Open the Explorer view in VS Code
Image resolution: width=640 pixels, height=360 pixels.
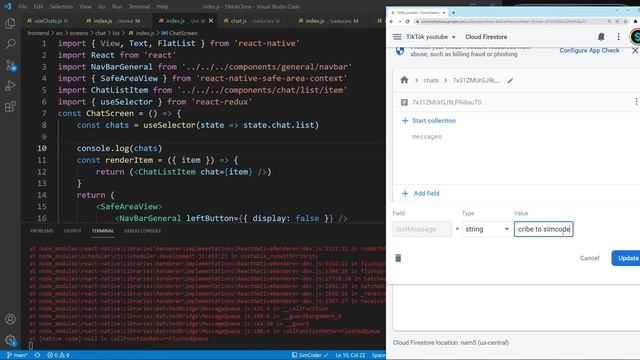tap(10, 23)
